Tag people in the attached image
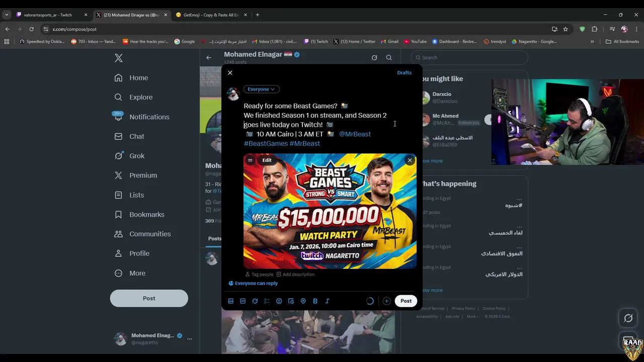 coord(259,275)
